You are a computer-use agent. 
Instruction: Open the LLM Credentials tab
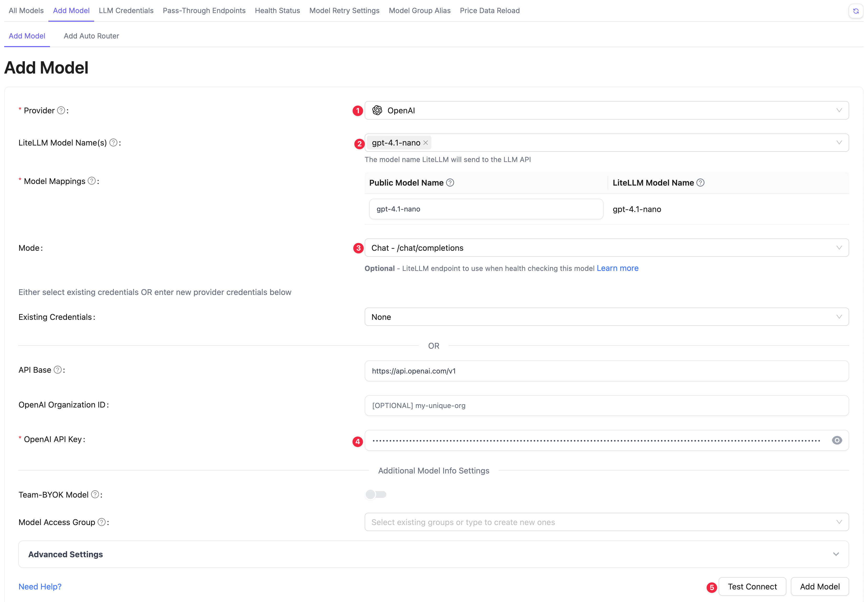click(x=126, y=10)
